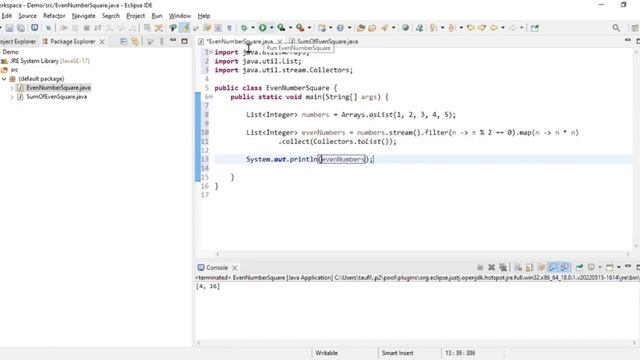Toggle Show Console When Standard Error Changes

pyautogui.click(x=564, y=267)
